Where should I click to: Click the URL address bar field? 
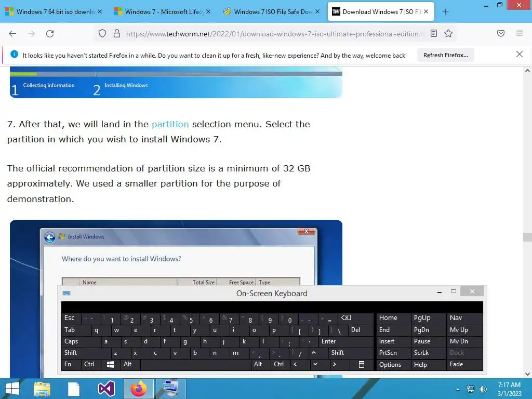pyautogui.click(x=275, y=34)
